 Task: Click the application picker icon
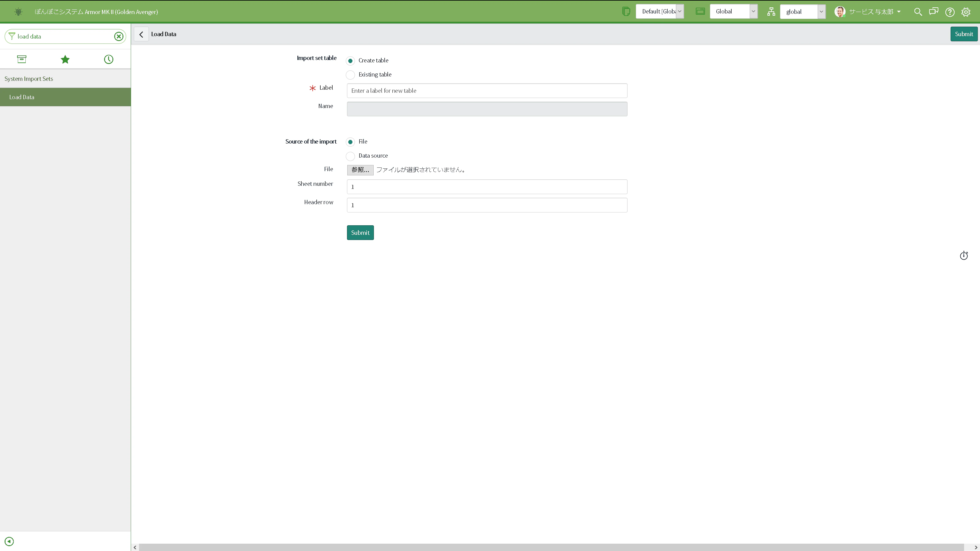[700, 11]
